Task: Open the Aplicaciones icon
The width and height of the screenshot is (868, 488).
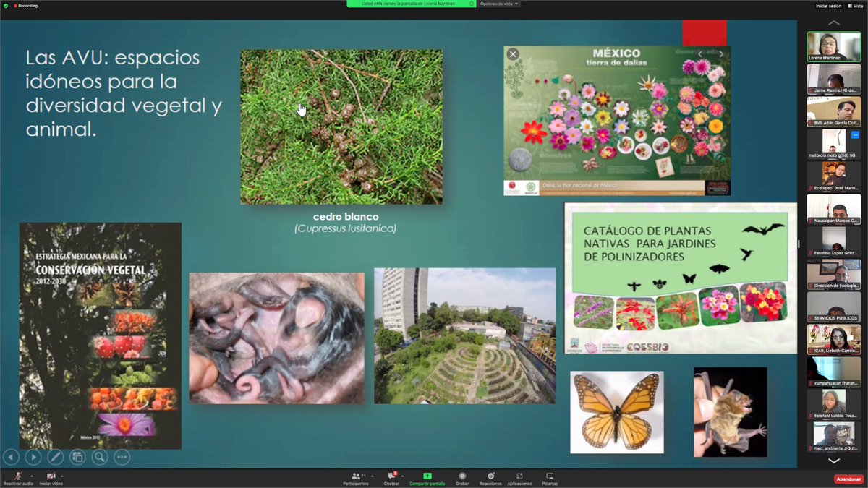Action: (x=519, y=476)
